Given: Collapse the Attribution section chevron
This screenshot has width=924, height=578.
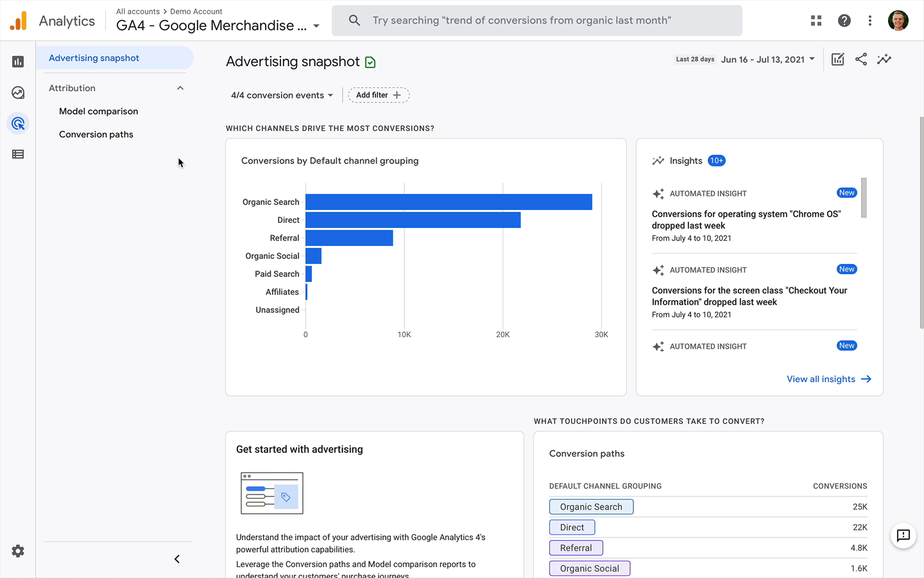Looking at the screenshot, I should pyautogui.click(x=180, y=88).
